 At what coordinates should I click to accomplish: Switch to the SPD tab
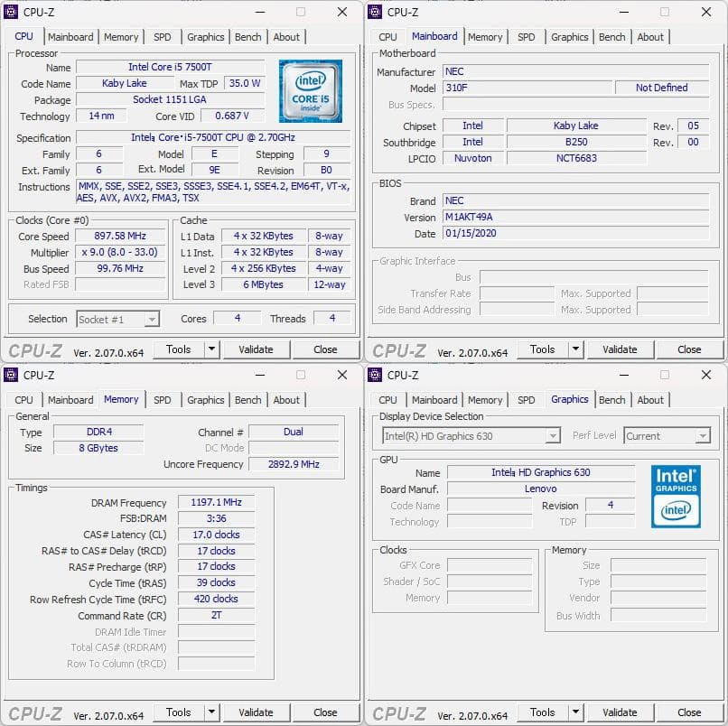click(163, 37)
